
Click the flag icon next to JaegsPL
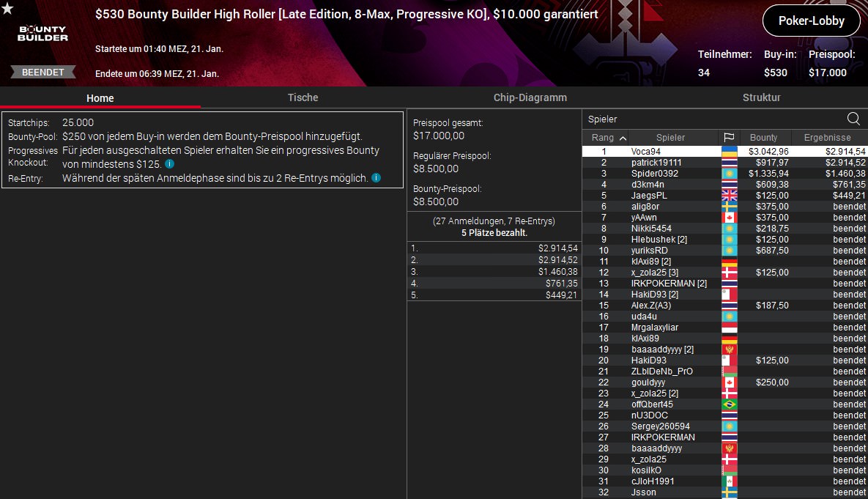(x=729, y=196)
